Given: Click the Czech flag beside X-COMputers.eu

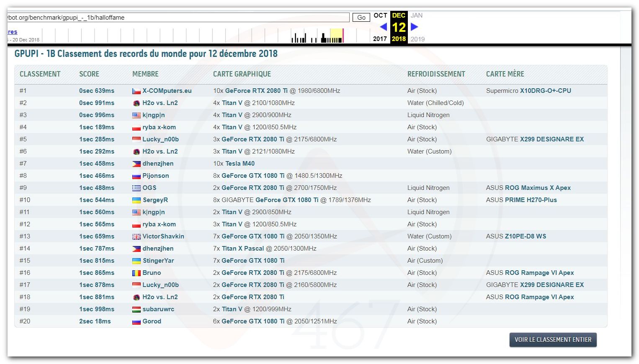Looking at the screenshot, I should [136, 91].
